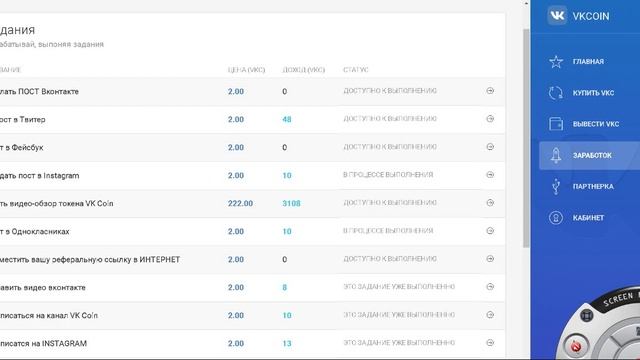The image size is (640, 360).
Task: Open arrow icon for видео вконтакте row
Action: point(490,287)
